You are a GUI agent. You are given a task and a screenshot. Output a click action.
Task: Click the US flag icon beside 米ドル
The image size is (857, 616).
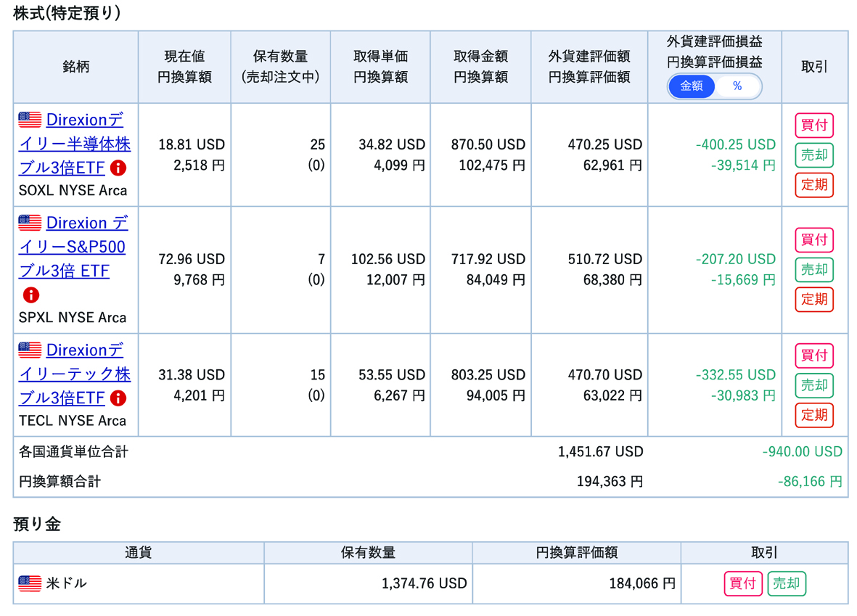(30, 583)
